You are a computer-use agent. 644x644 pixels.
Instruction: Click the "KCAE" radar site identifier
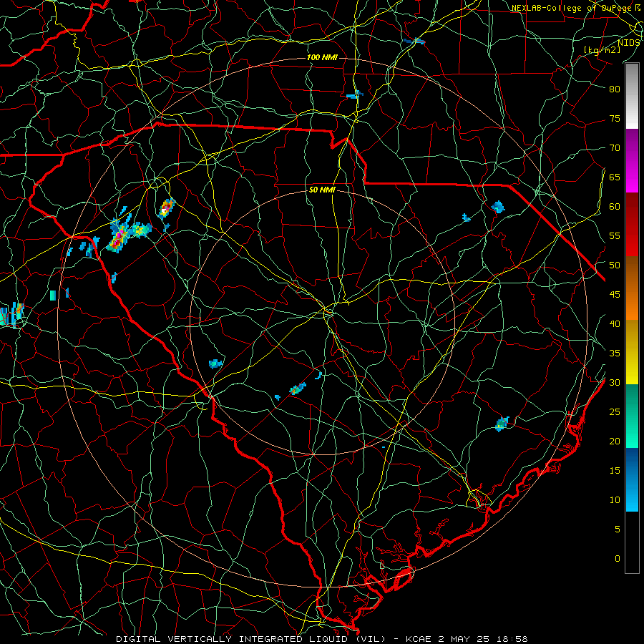tap(418, 639)
